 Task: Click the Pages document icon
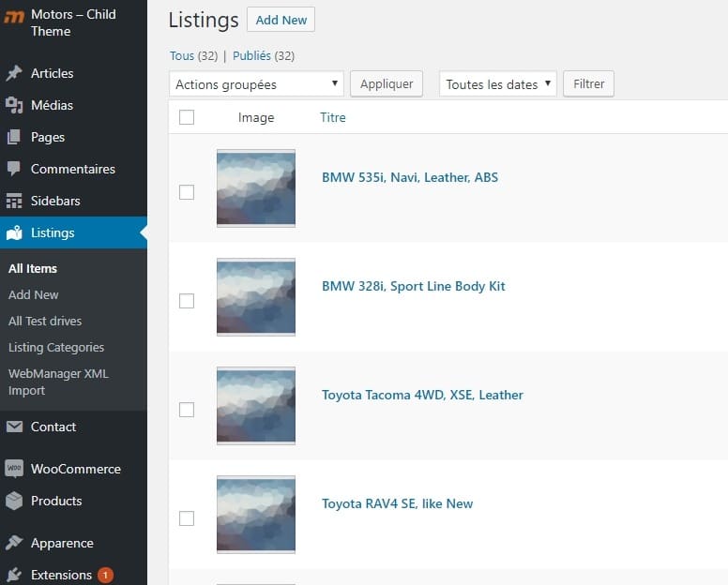click(x=14, y=137)
